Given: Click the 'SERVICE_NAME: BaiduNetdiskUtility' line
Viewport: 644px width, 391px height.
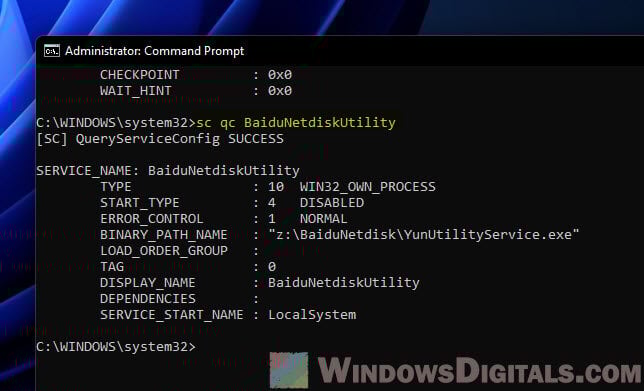Looking at the screenshot, I should (168, 171).
